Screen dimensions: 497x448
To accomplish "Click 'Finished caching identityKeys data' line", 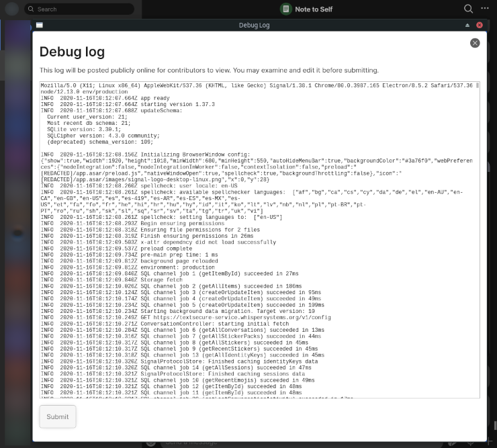I will [x=179, y=361].
